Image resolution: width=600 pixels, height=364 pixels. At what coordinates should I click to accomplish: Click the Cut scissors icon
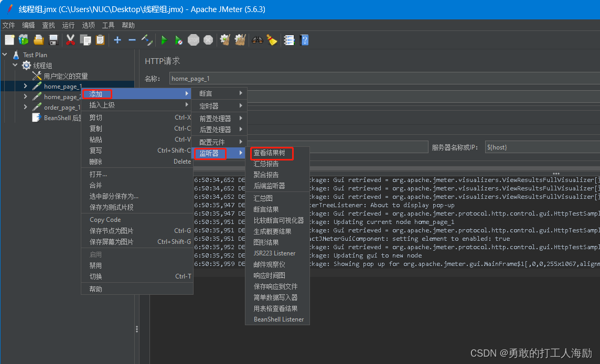[x=70, y=40]
